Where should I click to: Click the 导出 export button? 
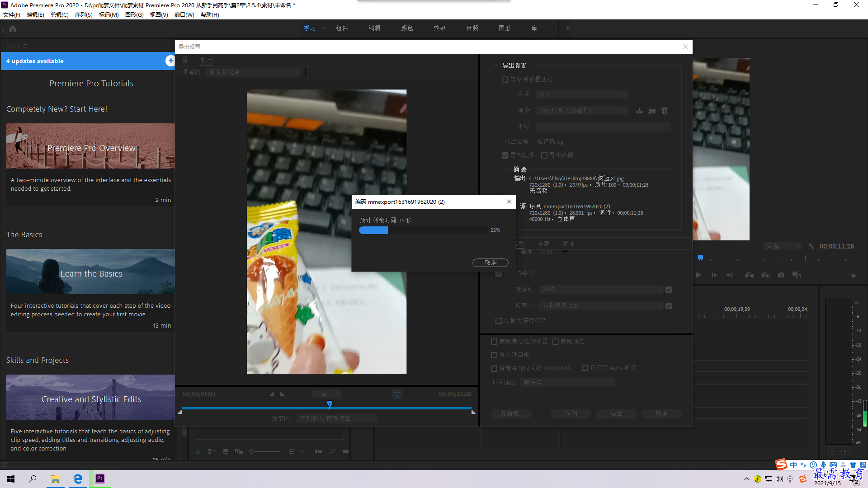(x=616, y=414)
